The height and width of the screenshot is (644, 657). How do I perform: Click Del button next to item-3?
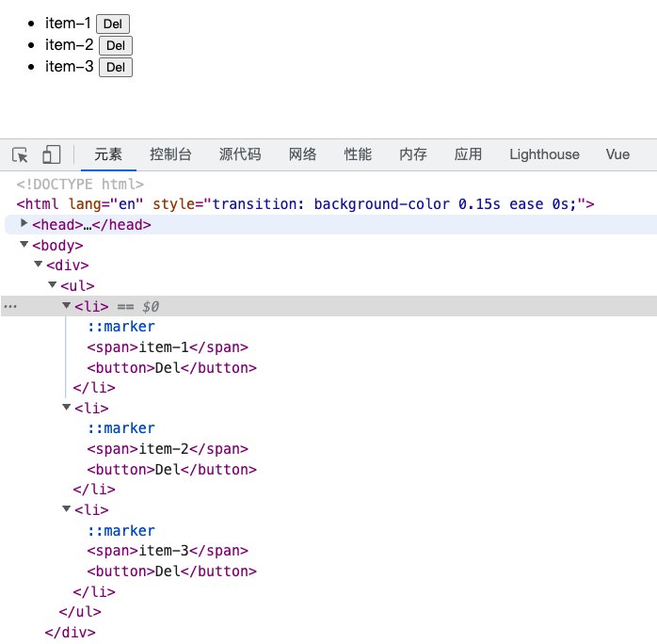tap(116, 68)
